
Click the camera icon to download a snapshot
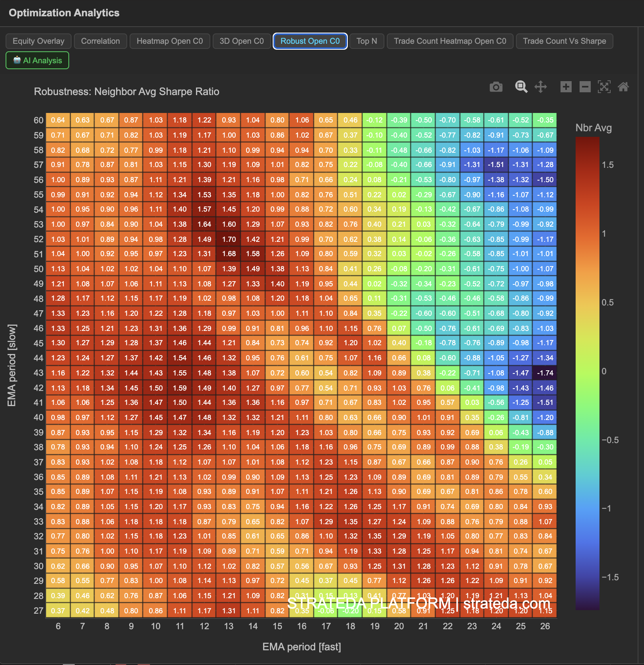point(496,87)
